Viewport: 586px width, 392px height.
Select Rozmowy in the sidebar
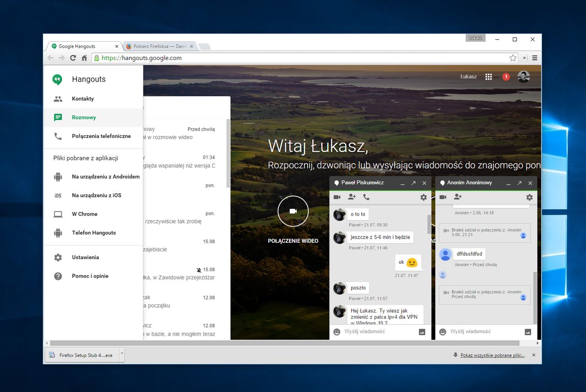coord(93,117)
